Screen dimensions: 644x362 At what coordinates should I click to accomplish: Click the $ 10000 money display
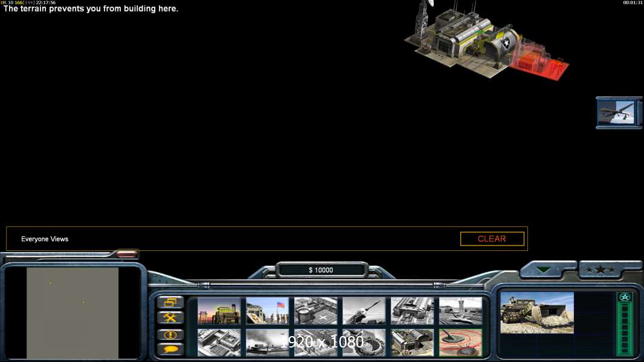click(321, 270)
